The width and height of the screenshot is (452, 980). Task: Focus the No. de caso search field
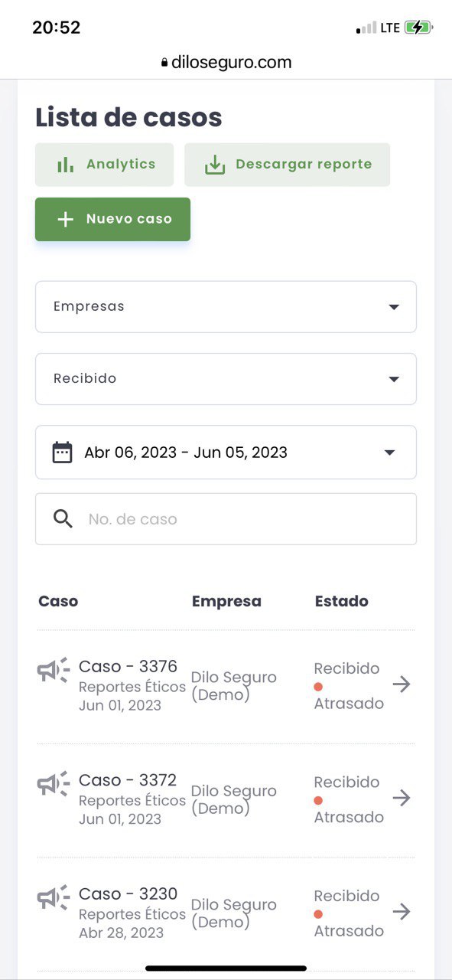(x=226, y=519)
